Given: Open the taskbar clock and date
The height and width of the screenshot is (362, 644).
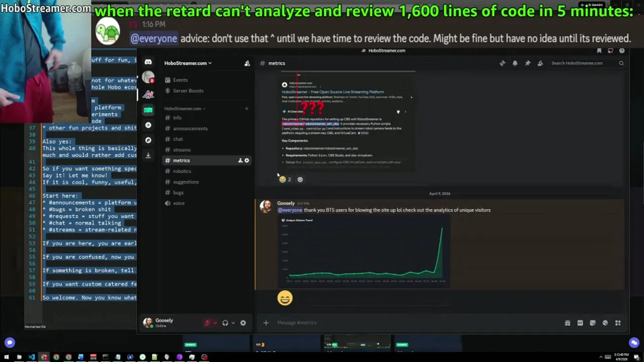Looking at the screenshot, I should point(622,357).
